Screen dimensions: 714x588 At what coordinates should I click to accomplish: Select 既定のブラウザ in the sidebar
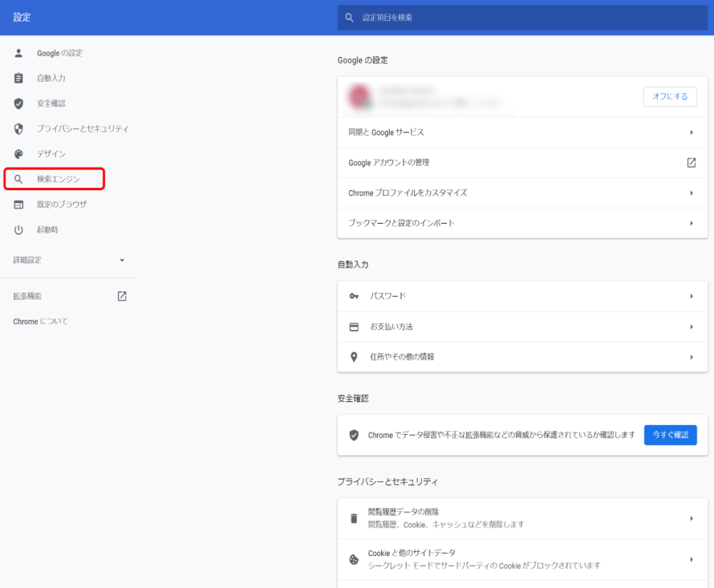click(61, 205)
